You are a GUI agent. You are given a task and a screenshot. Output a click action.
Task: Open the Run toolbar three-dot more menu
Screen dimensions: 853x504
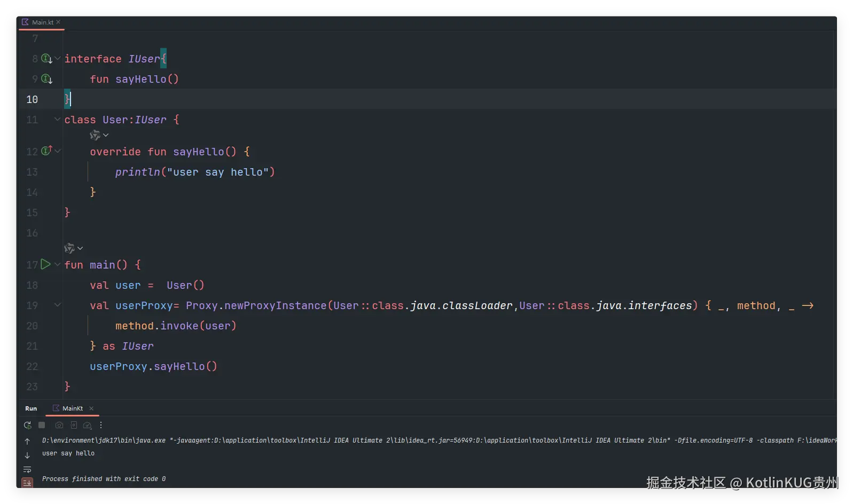point(101,425)
